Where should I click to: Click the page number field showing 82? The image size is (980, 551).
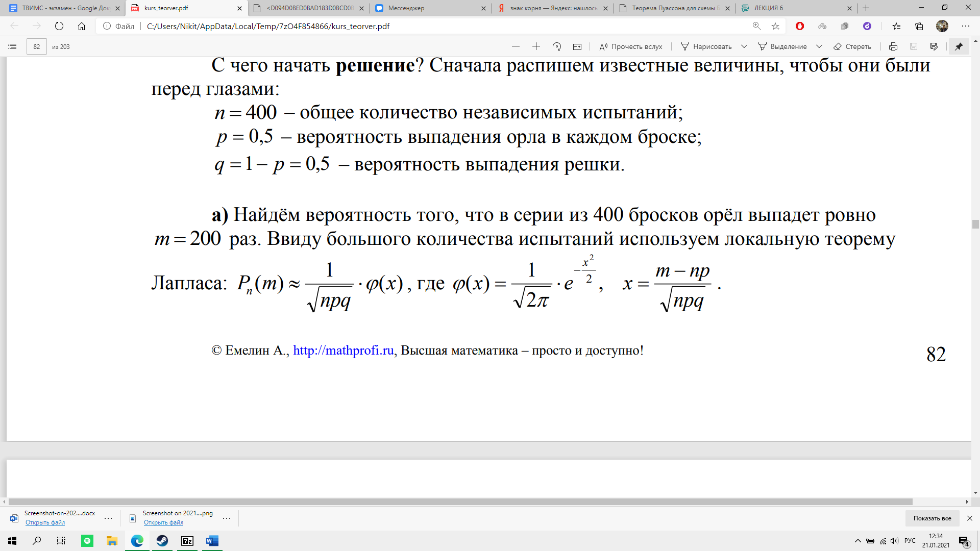coord(37,46)
